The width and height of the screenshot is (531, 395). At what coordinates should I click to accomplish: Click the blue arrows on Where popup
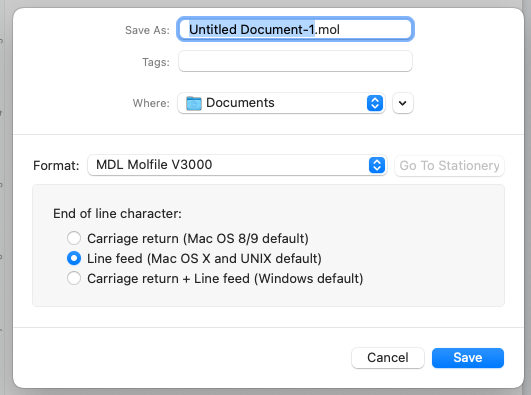coord(375,103)
